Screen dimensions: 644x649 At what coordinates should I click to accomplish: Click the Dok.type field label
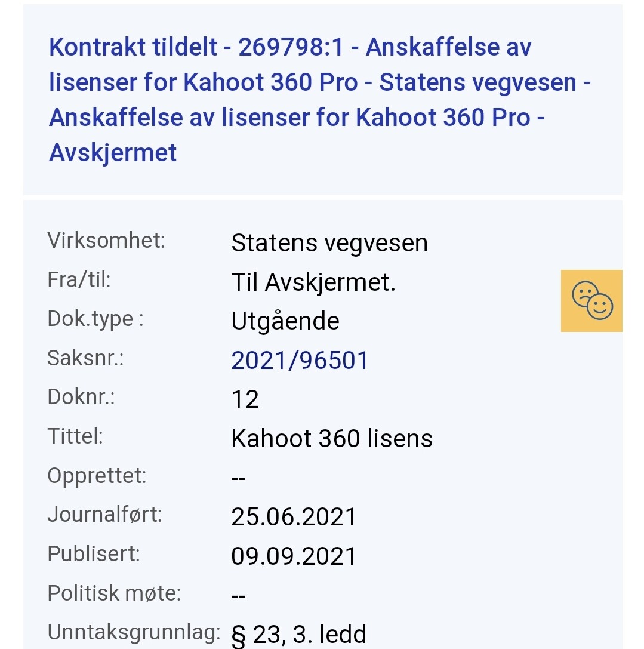point(95,319)
